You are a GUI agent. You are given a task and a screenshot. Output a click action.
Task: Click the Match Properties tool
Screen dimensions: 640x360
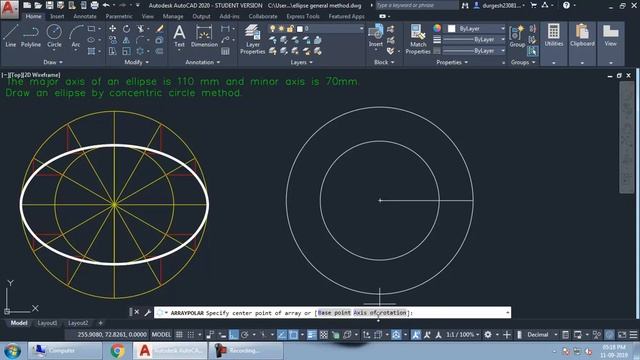418,39
